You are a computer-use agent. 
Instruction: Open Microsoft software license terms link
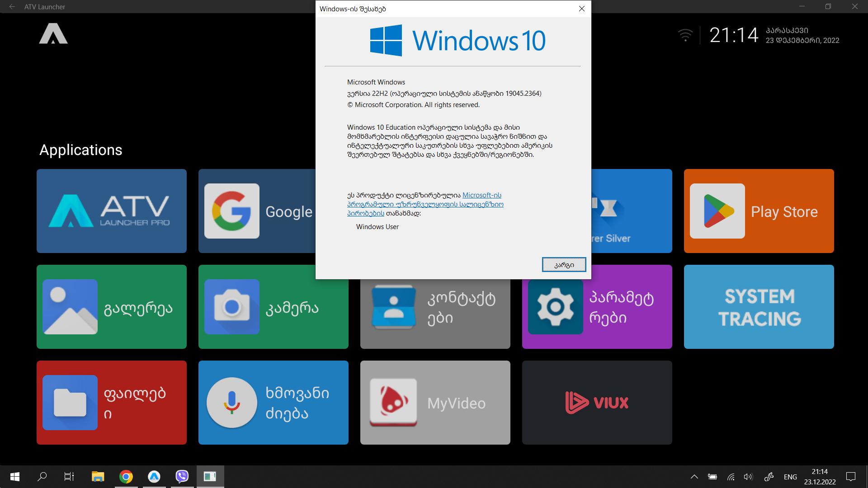[425, 204]
